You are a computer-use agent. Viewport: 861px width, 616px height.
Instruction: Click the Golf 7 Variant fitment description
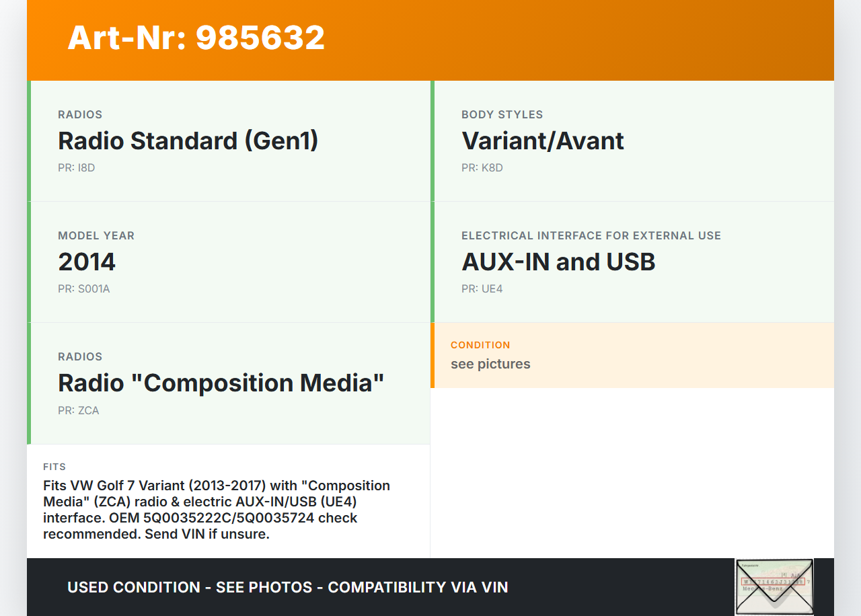coord(217,510)
